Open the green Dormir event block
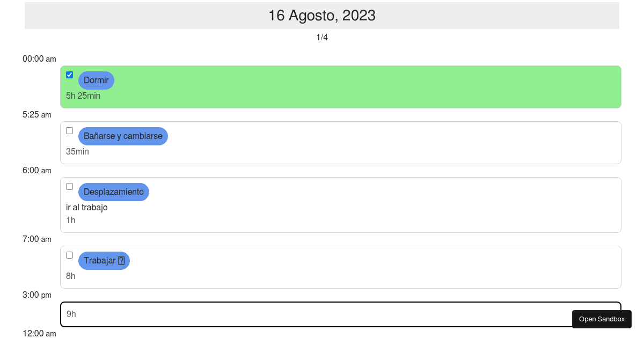This screenshot has height=338, width=644. [341, 87]
